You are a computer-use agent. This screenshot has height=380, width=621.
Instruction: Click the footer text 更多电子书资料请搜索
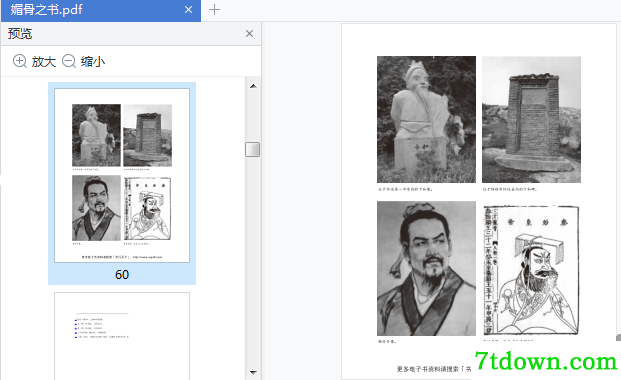[x=434, y=369]
